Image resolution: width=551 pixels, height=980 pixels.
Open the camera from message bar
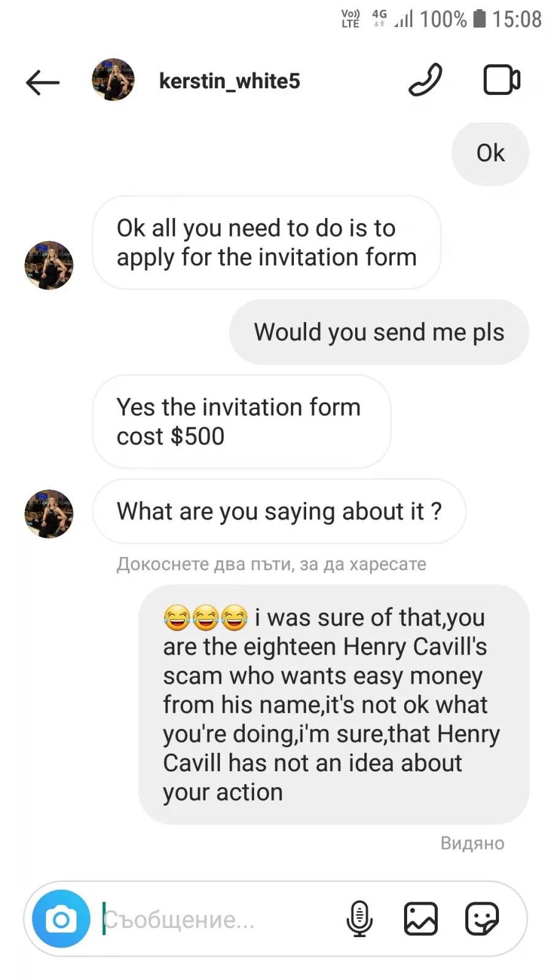tap(61, 919)
